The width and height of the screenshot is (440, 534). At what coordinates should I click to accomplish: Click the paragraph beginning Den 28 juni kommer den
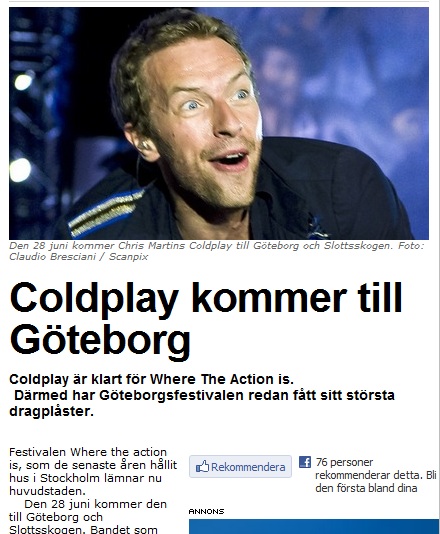click(x=88, y=517)
